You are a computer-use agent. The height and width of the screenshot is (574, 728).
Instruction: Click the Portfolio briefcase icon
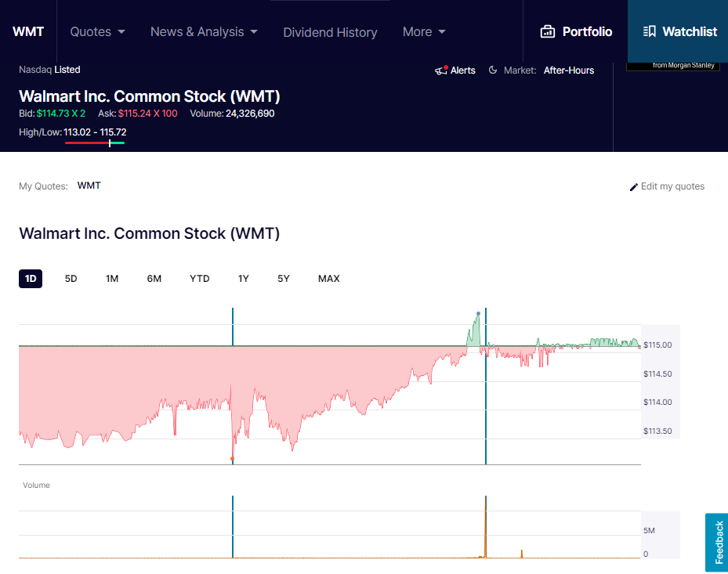click(548, 31)
